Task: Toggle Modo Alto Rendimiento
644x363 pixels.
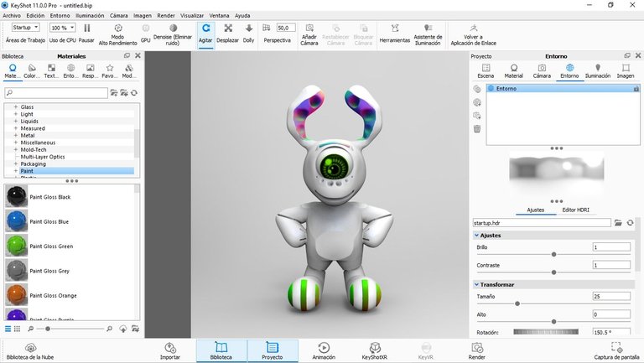Action: pyautogui.click(x=118, y=34)
